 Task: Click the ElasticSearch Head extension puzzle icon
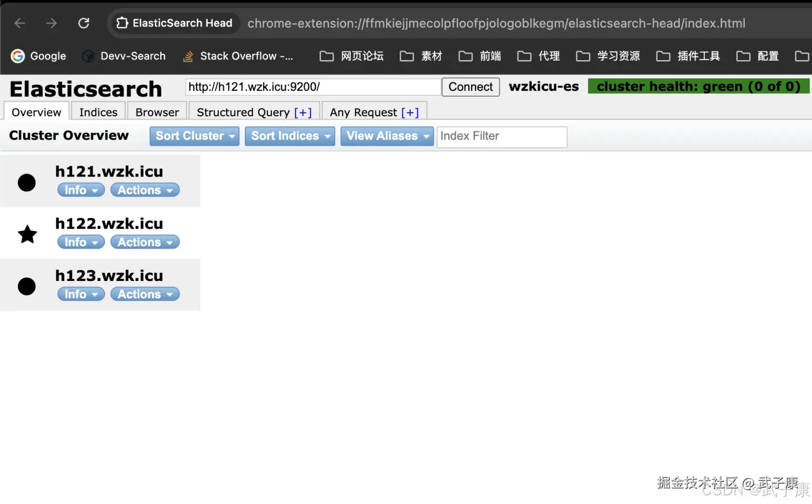tap(122, 23)
